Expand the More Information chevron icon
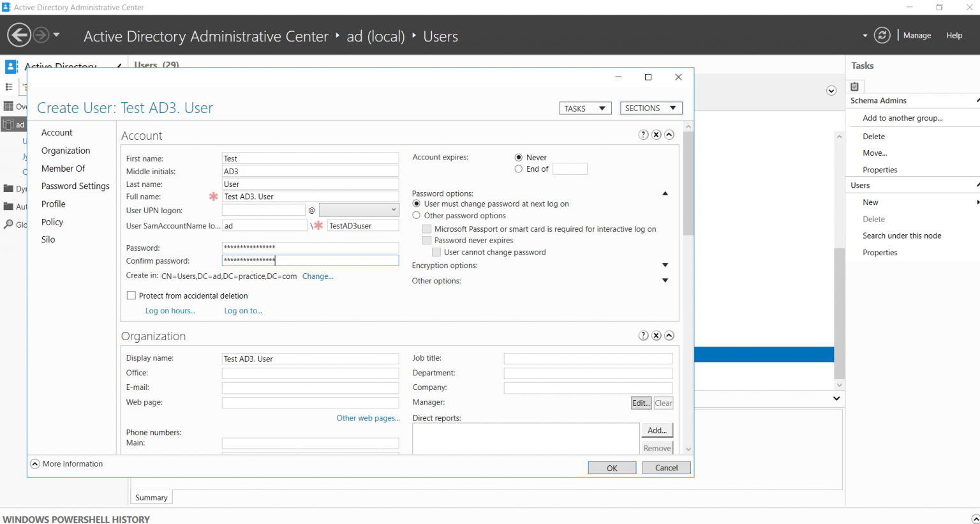Viewport: 980px width, 524px height. (35, 464)
